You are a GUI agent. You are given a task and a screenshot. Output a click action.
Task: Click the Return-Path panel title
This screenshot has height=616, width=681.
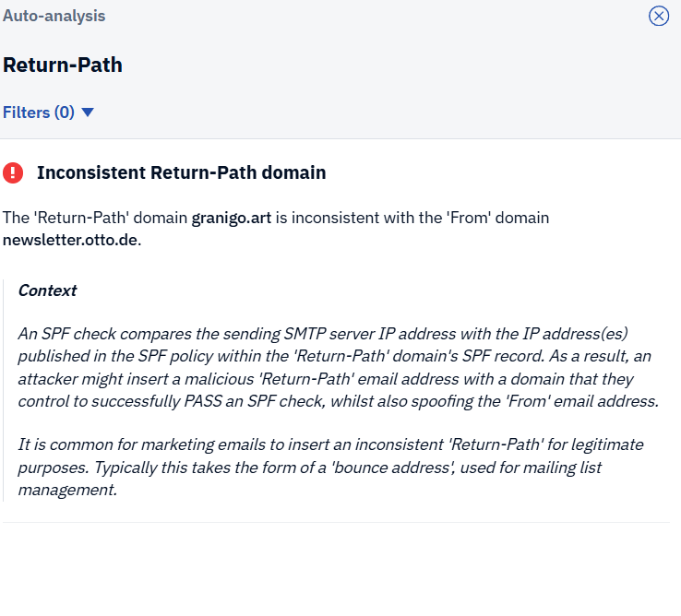coord(63,65)
